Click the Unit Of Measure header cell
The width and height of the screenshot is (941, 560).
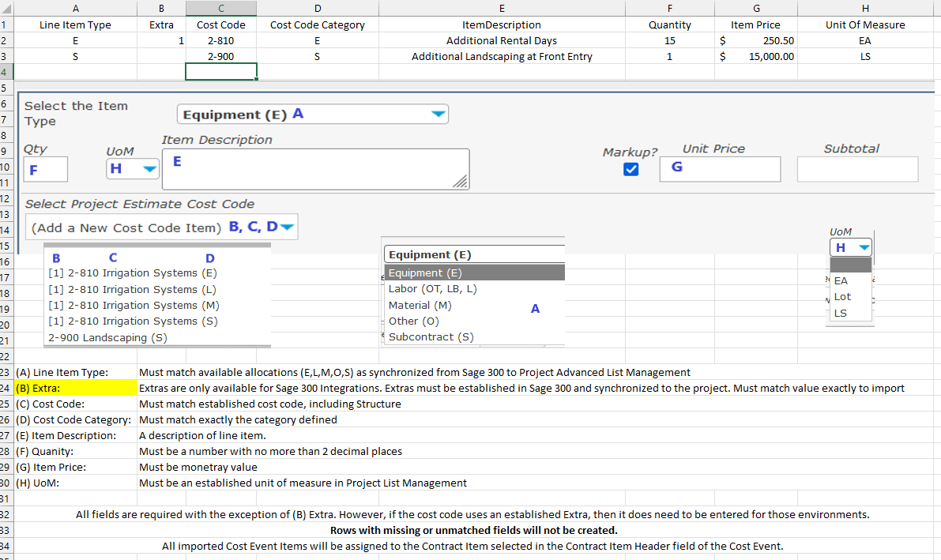click(x=865, y=24)
